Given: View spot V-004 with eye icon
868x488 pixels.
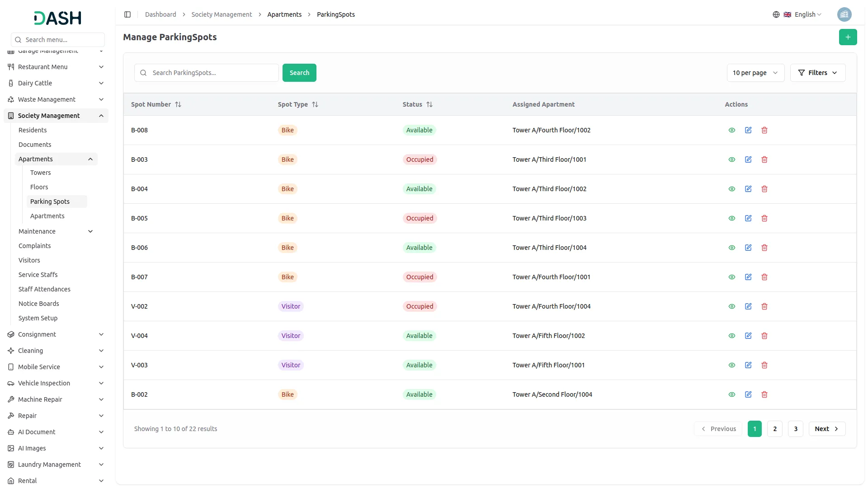Looking at the screenshot, I should coord(732,336).
